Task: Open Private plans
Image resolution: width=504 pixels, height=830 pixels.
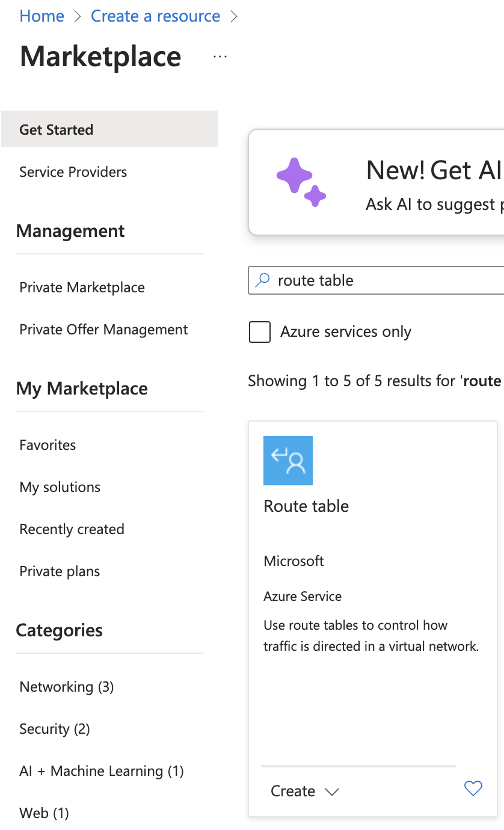Action: (x=60, y=571)
